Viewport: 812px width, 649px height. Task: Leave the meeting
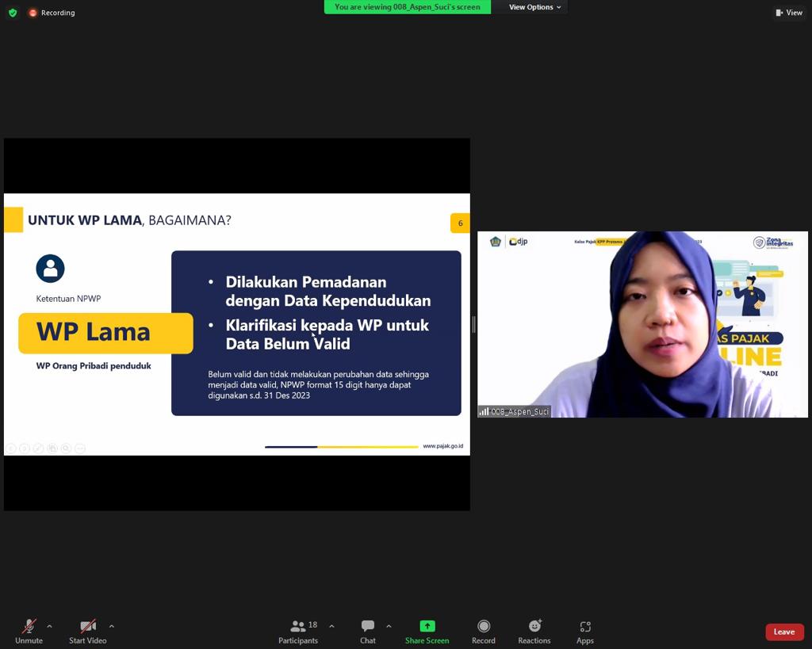coord(784,632)
